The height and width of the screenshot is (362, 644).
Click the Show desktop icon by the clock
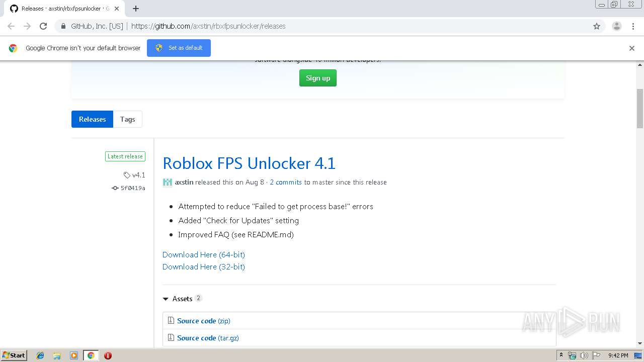(638, 355)
